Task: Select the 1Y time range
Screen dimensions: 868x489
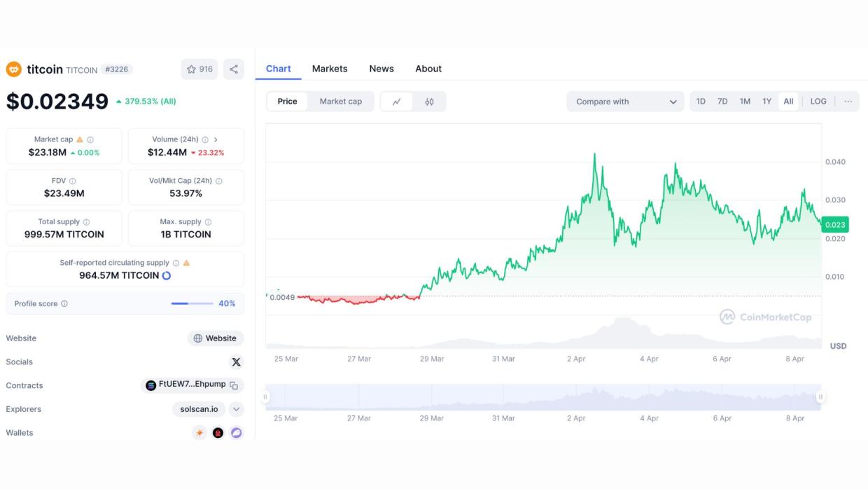Action: coord(767,102)
